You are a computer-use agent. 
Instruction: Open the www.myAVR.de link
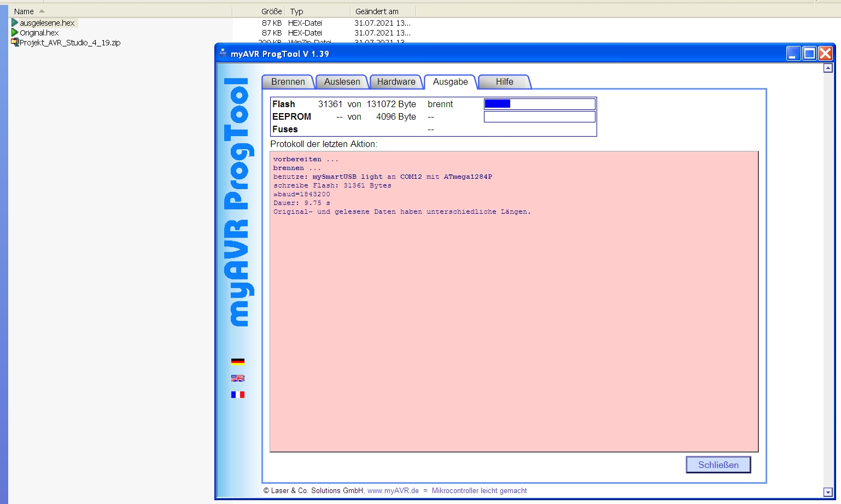pyautogui.click(x=393, y=491)
